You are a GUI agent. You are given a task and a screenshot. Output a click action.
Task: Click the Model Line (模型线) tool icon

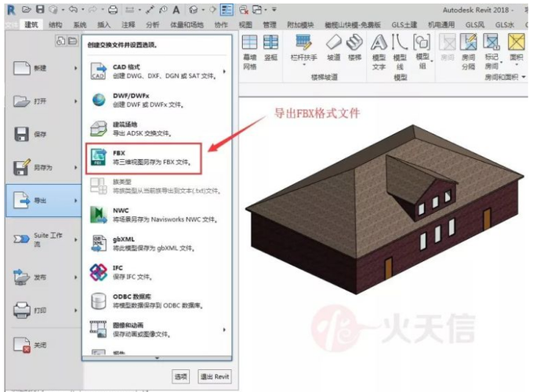tap(400, 42)
